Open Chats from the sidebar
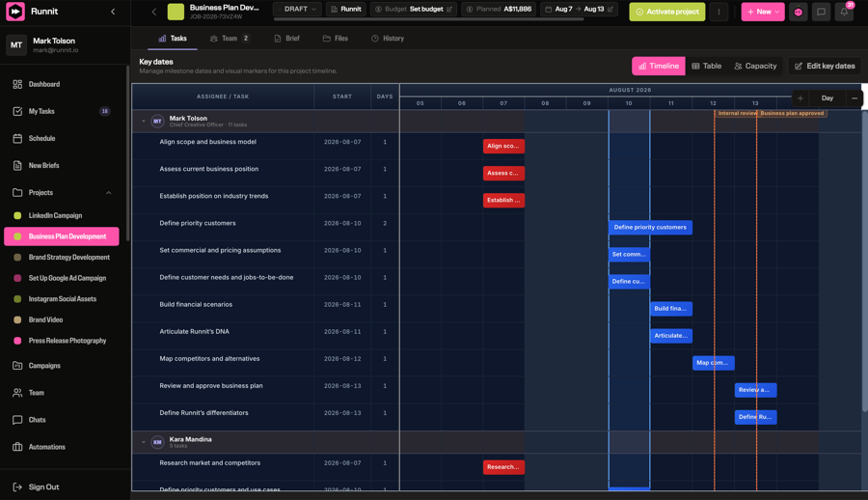This screenshot has width=868, height=500. coord(37,420)
